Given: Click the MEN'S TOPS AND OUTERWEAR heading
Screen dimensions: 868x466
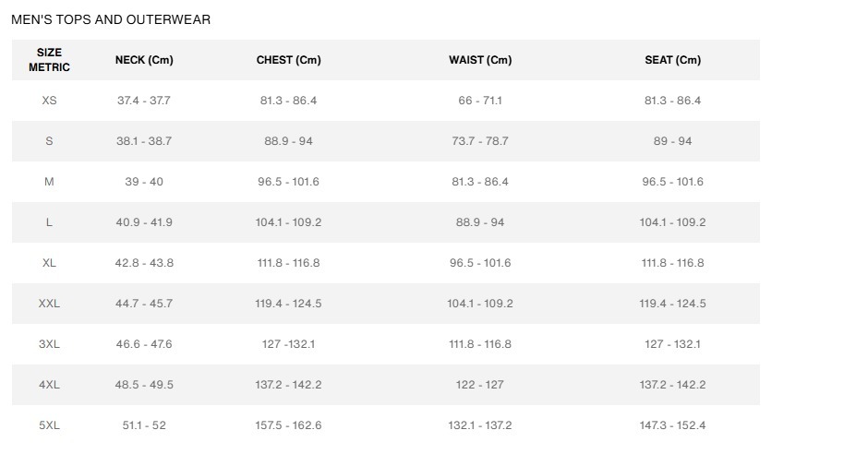Looking at the screenshot, I should 111,19.
